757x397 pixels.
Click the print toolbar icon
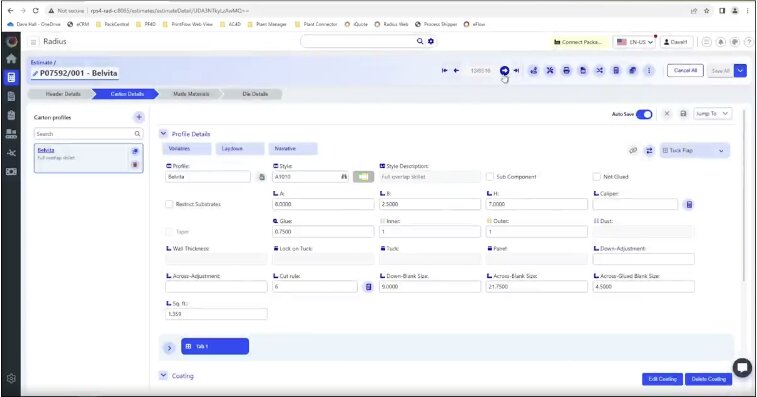(x=566, y=71)
